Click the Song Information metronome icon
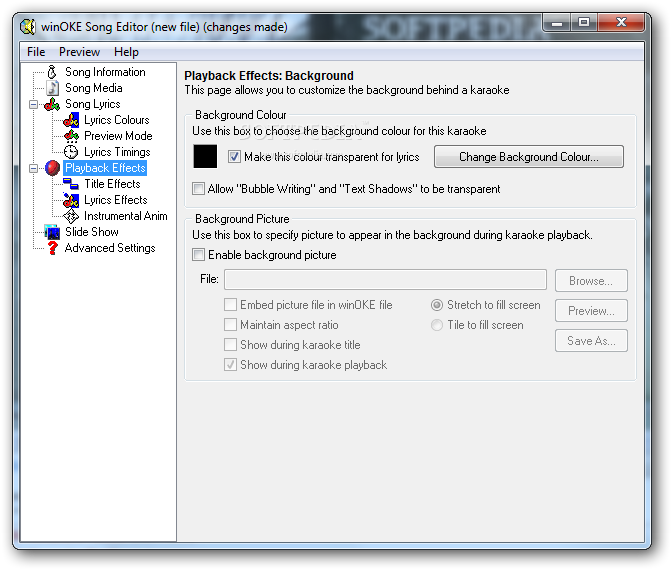 52,72
